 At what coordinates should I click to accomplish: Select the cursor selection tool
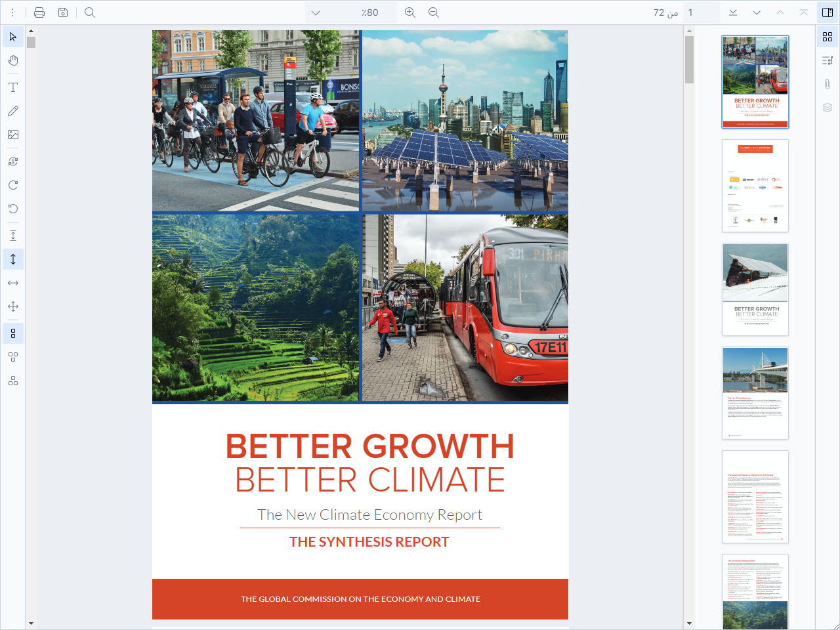(x=13, y=37)
